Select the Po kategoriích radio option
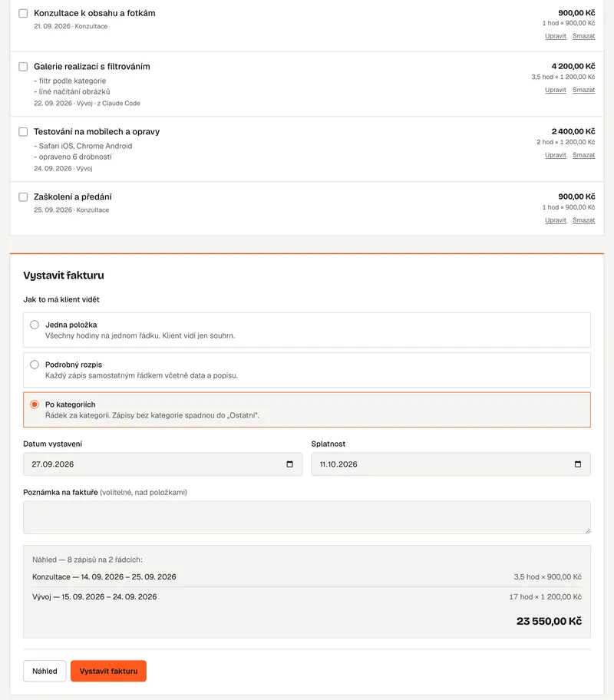 tap(35, 404)
